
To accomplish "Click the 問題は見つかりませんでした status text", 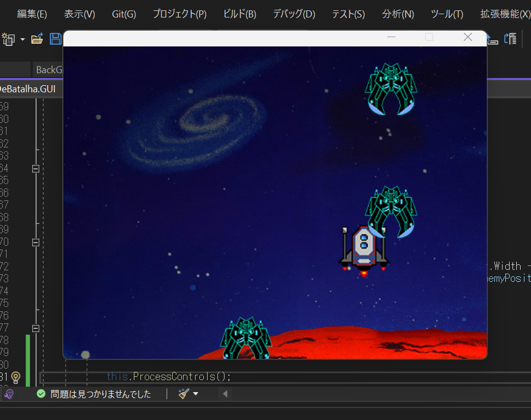I will tap(101, 394).
